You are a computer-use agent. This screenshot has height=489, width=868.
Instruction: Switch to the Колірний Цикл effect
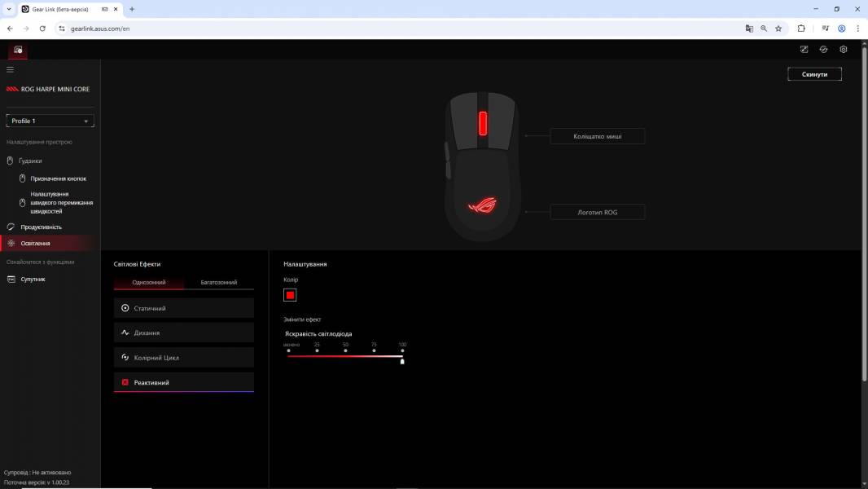pyautogui.click(x=183, y=357)
